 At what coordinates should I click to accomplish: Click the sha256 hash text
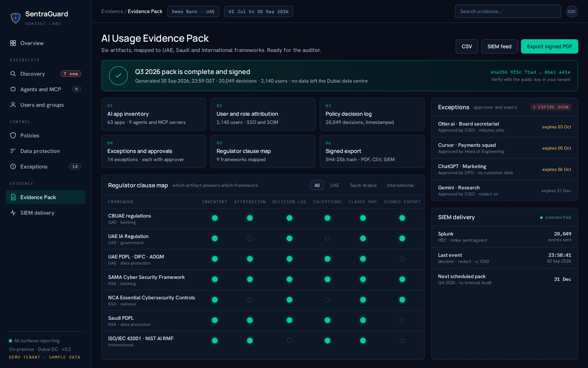[x=530, y=72]
